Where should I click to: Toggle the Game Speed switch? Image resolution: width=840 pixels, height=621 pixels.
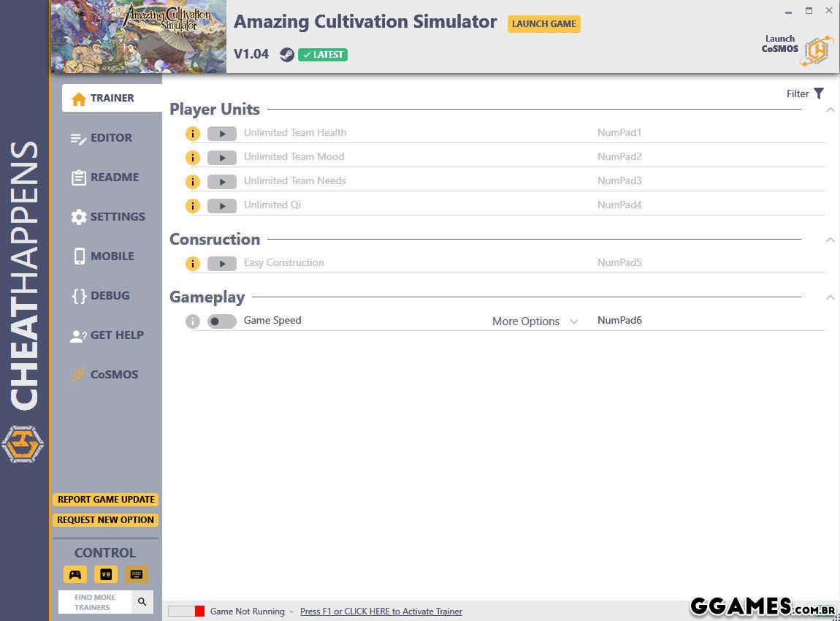click(x=221, y=321)
